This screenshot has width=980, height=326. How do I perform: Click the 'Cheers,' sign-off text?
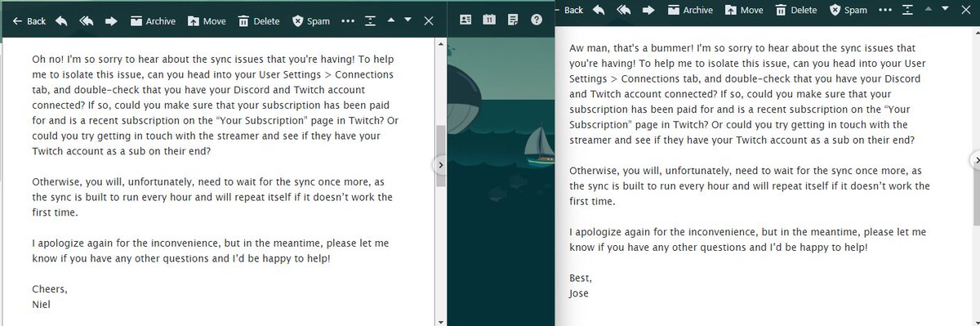coord(49,289)
